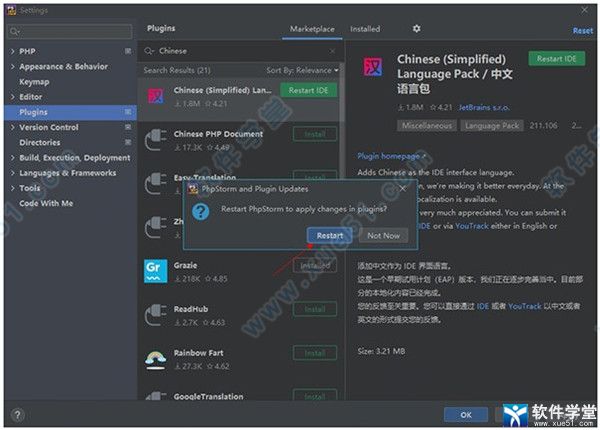
Task: Click OK at the bottom of Settings
Action: (x=466, y=415)
